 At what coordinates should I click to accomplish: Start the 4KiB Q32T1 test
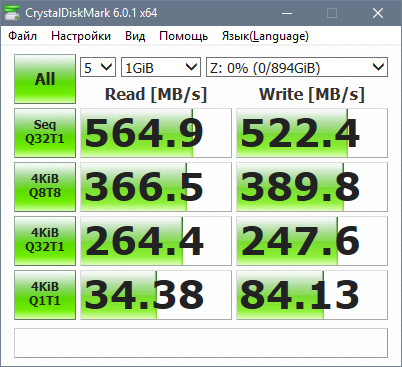45,241
